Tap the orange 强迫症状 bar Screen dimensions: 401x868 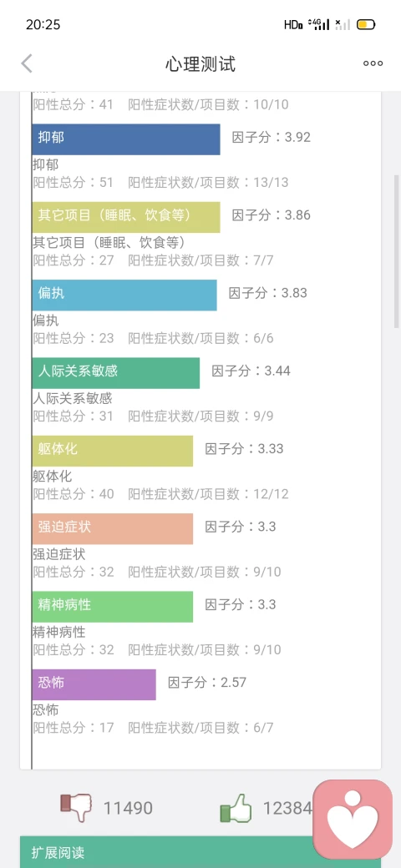[x=113, y=528]
